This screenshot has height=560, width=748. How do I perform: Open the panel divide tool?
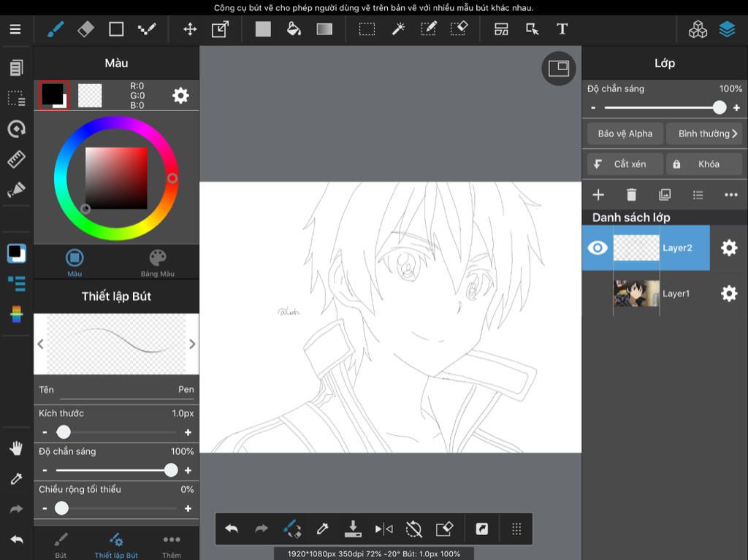pyautogui.click(x=501, y=29)
